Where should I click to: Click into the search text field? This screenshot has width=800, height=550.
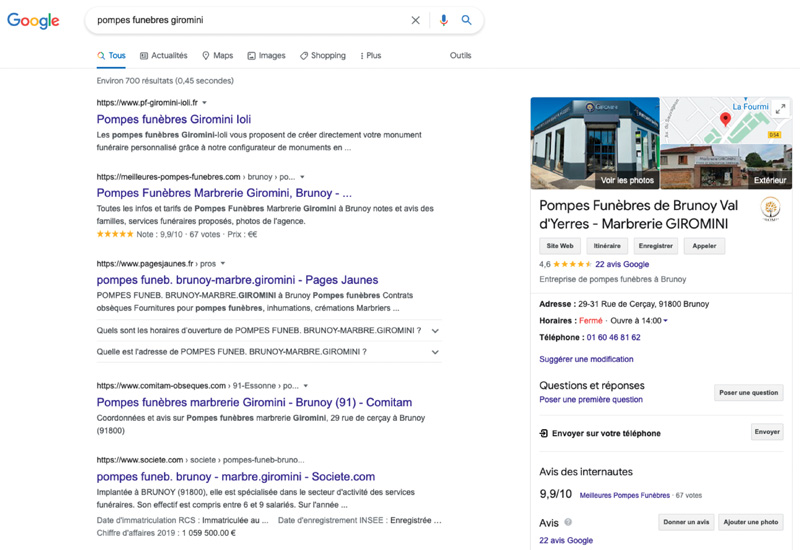pos(250,20)
